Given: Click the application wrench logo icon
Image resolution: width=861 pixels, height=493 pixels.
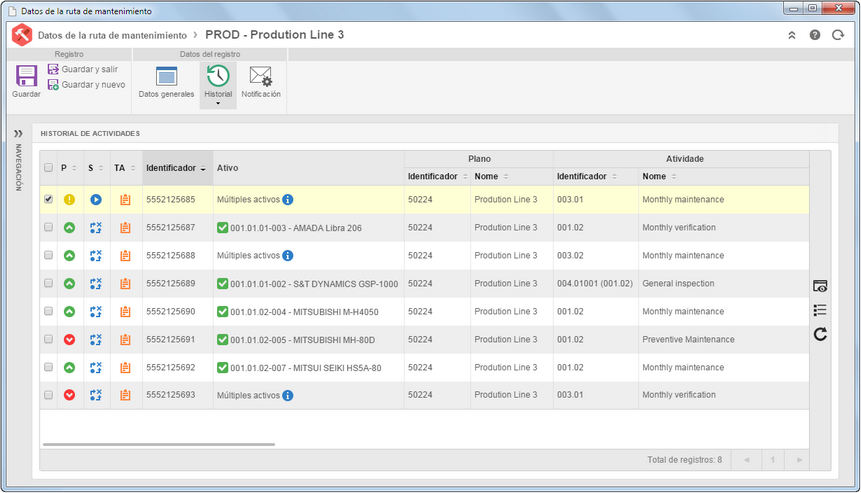Looking at the screenshot, I should 22,35.
